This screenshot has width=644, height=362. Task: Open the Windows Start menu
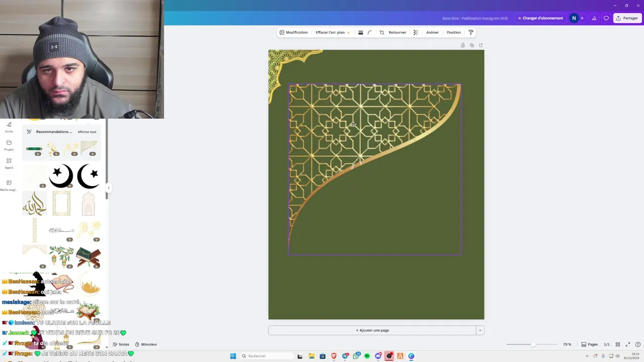[233, 356]
